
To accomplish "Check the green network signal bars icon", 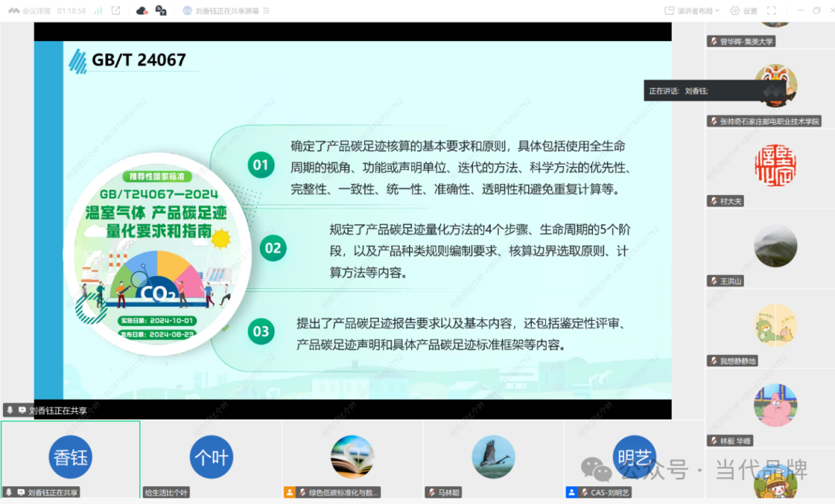I will click(98, 11).
